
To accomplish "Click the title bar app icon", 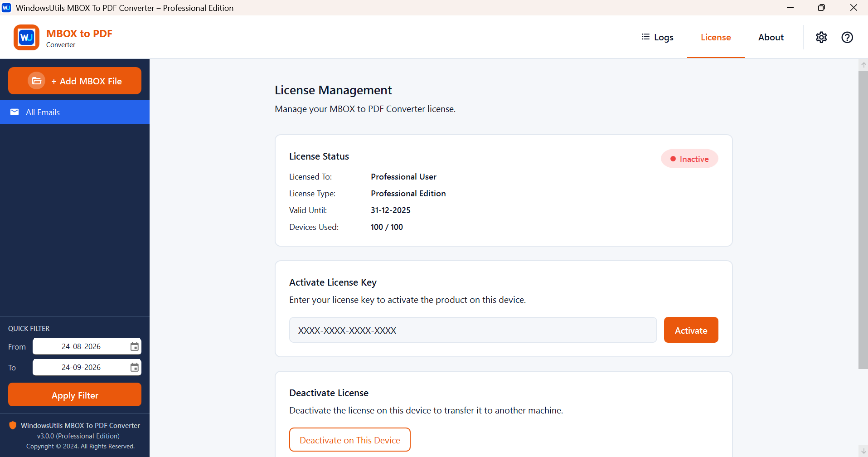I will coord(6,8).
